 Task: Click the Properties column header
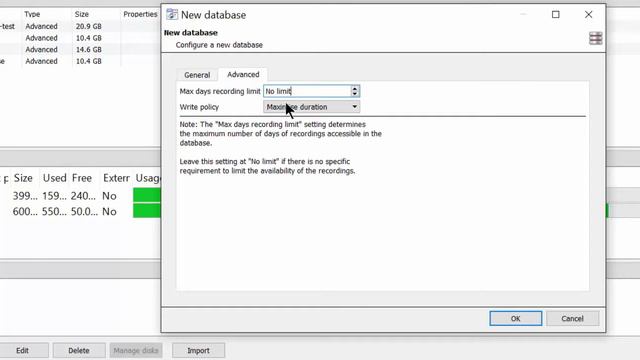click(140, 14)
